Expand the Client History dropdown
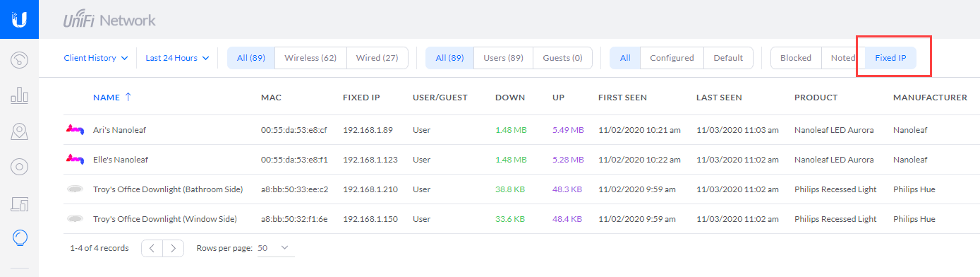This screenshot has height=277, width=980. [x=95, y=58]
